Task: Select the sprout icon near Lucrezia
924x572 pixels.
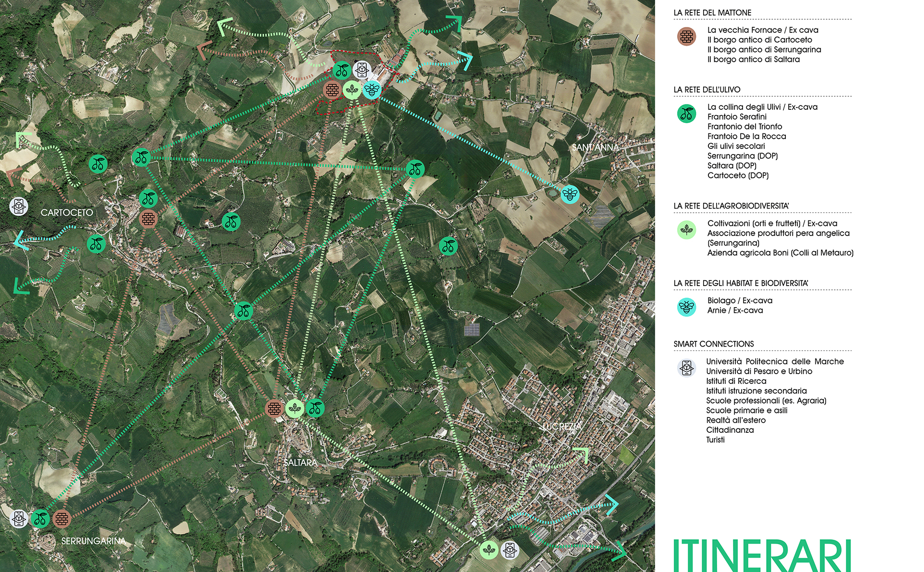Action: (x=489, y=549)
